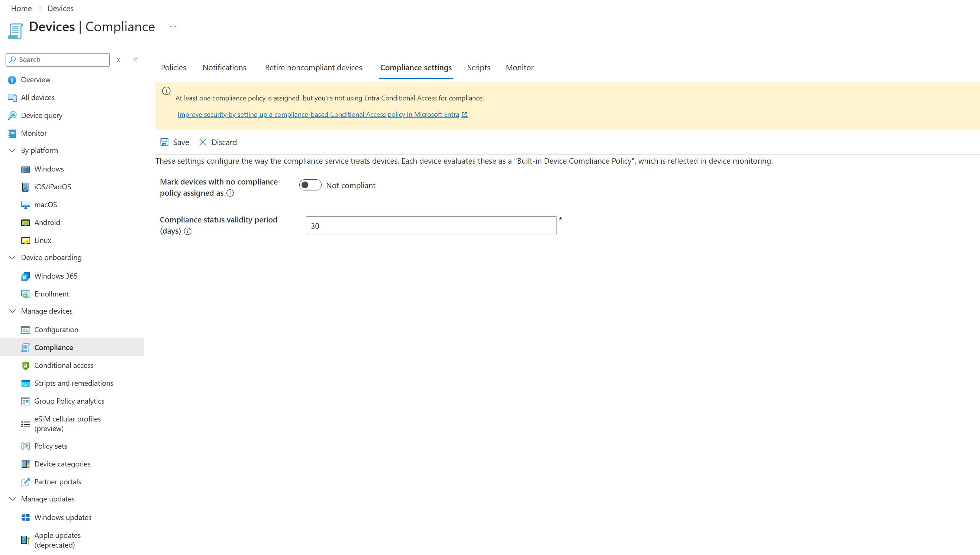Switch to the Policies tab

pos(173,67)
